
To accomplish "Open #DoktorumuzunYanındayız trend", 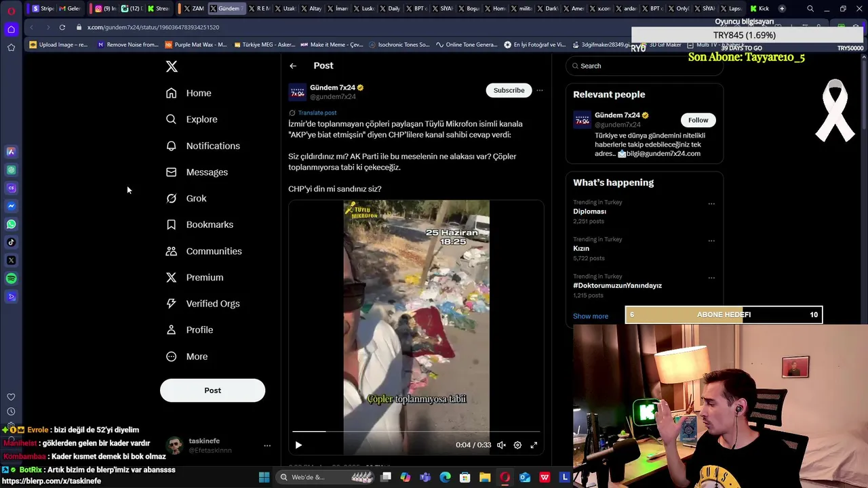I will (617, 285).
